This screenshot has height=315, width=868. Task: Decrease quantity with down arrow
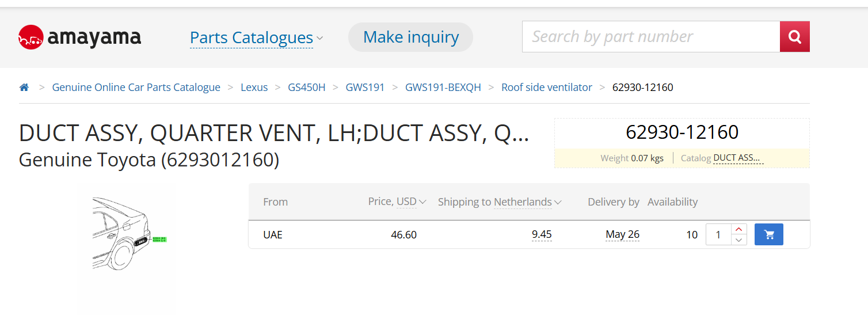tap(739, 240)
